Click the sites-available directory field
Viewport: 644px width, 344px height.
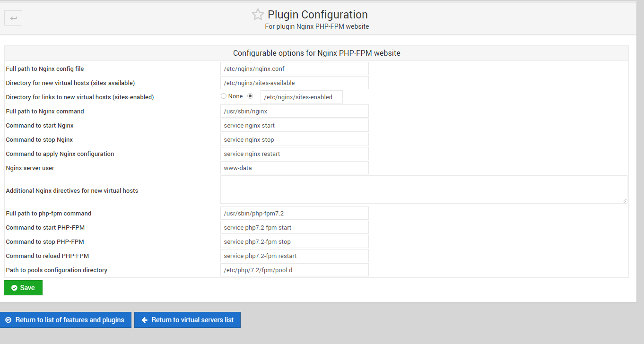[x=294, y=83]
